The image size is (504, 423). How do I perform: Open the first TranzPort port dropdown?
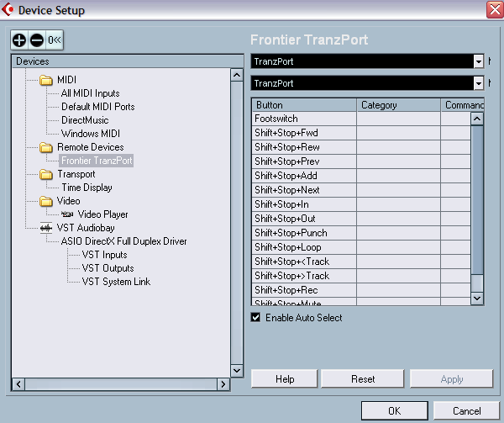(x=478, y=61)
